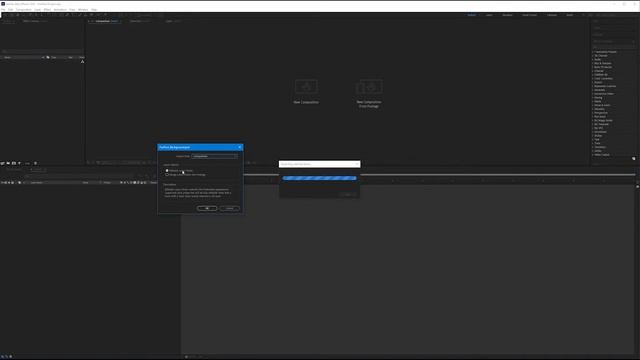Switch to the Standard workspace
The image size is (640, 360).
[507, 15]
